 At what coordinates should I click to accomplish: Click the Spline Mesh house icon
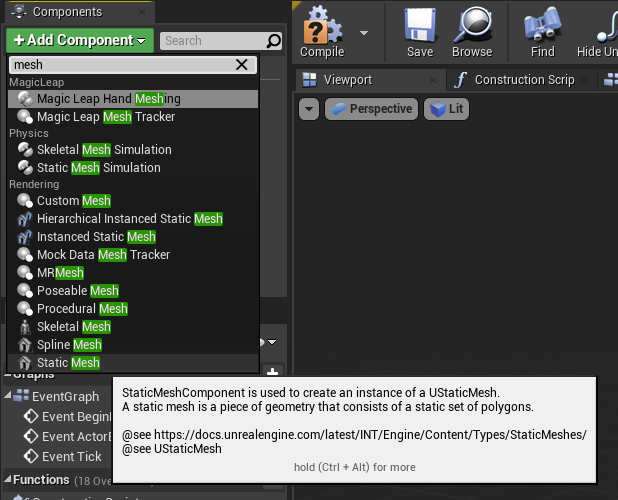tap(25, 345)
